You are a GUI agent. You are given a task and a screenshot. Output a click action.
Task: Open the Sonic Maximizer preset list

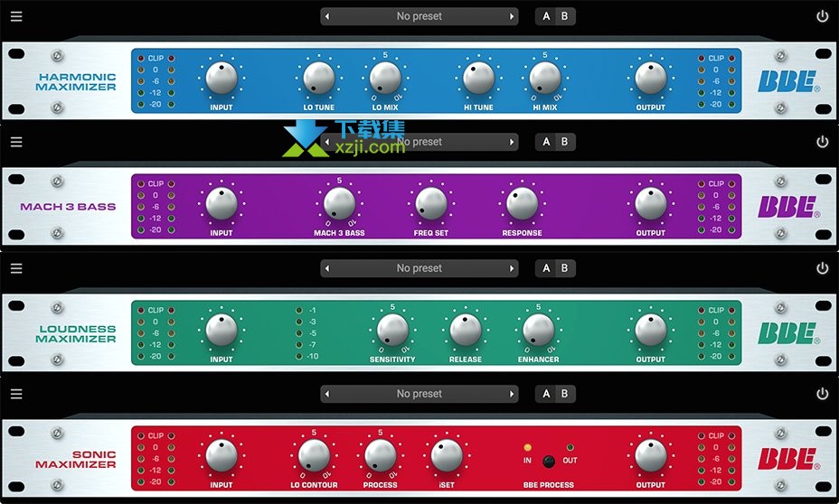click(x=419, y=394)
